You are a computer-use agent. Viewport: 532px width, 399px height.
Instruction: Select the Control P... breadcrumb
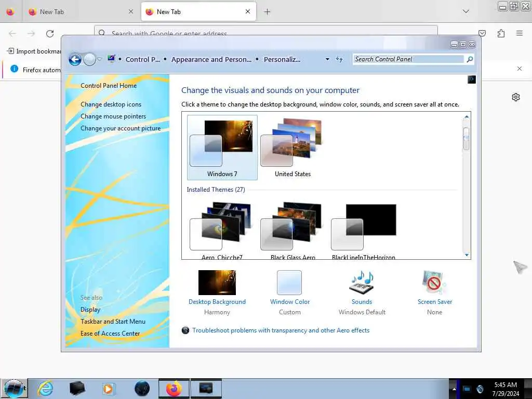coord(143,59)
